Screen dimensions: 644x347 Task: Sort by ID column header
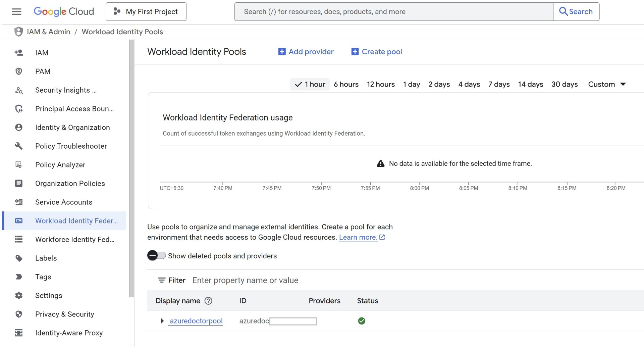(x=243, y=301)
